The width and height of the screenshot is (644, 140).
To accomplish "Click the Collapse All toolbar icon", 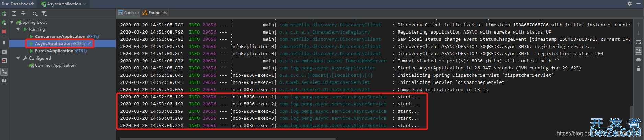I will click(x=23, y=13).
